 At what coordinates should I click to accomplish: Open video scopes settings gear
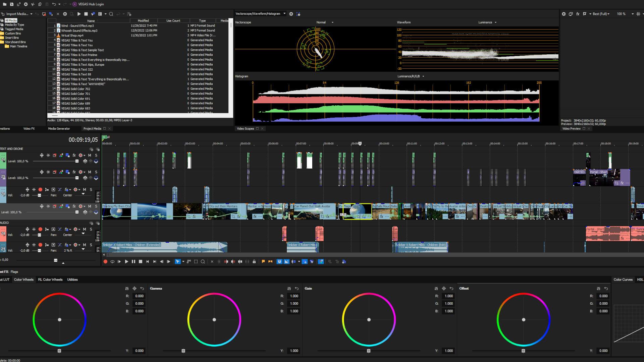pyautogui.click(x=291, y=14)
